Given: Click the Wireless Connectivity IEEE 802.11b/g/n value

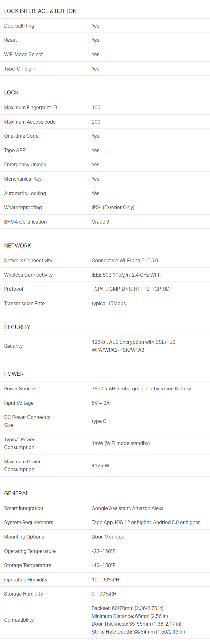Looking at the screenshot, I should click(126, 275).
